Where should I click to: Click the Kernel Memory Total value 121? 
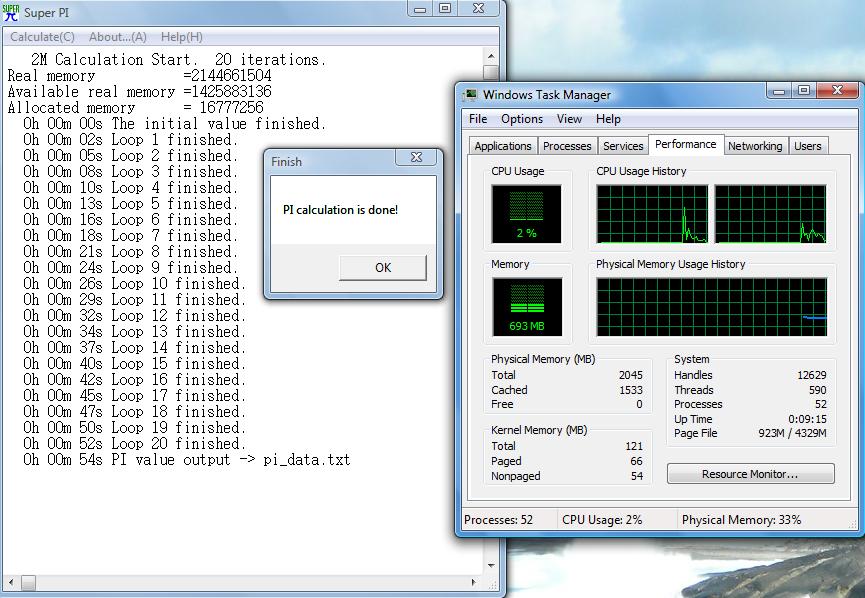(634, 446)
